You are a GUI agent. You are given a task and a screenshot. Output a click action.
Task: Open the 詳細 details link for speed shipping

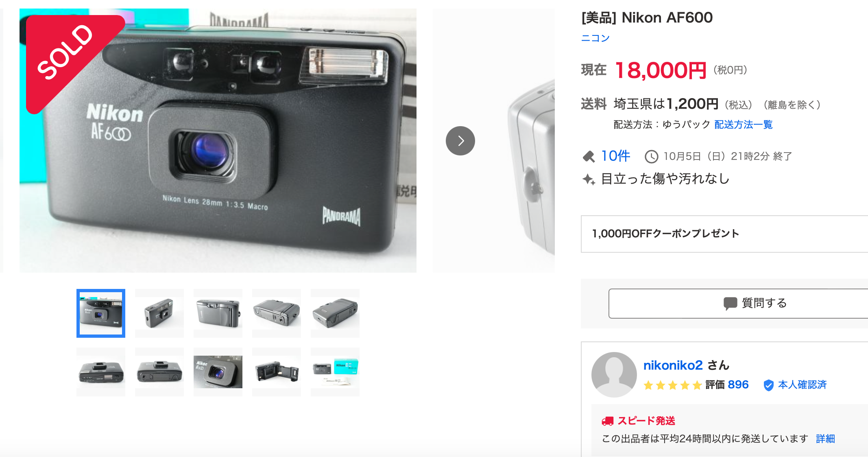point(825,439)
